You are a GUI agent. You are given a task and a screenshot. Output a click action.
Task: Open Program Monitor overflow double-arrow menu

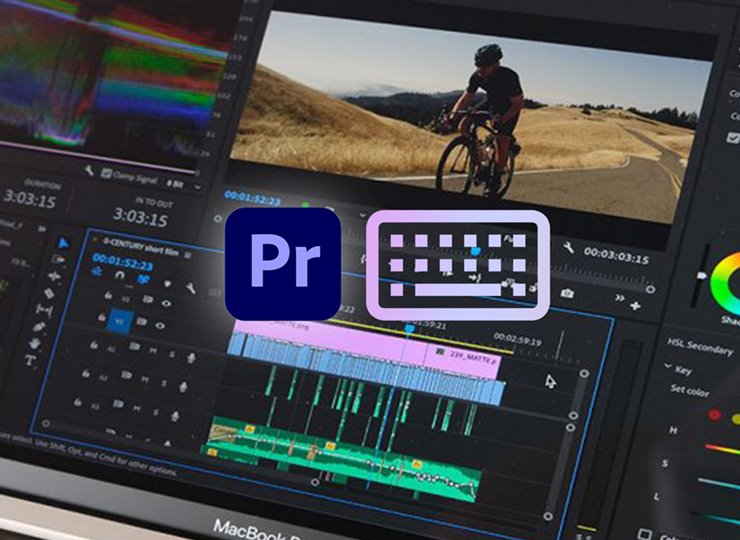(x=619, y=298)
